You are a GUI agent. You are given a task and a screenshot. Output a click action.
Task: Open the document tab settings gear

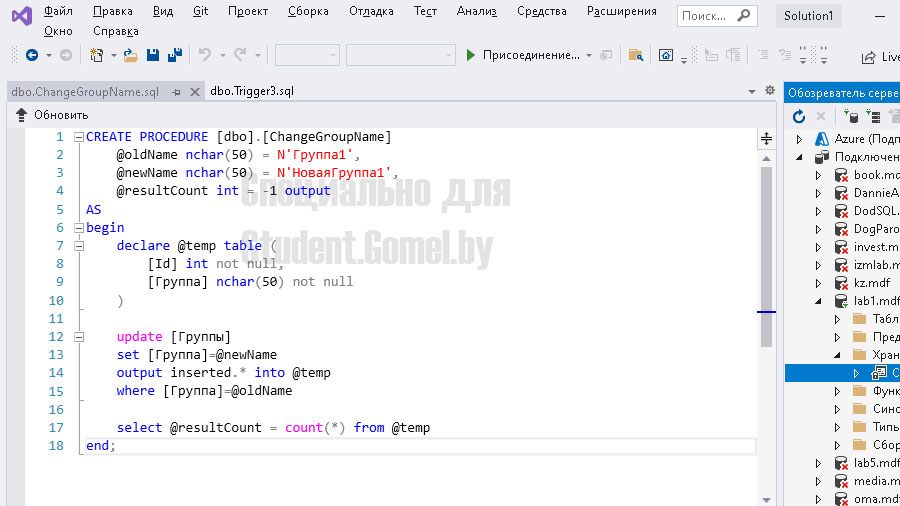point(770,91)
